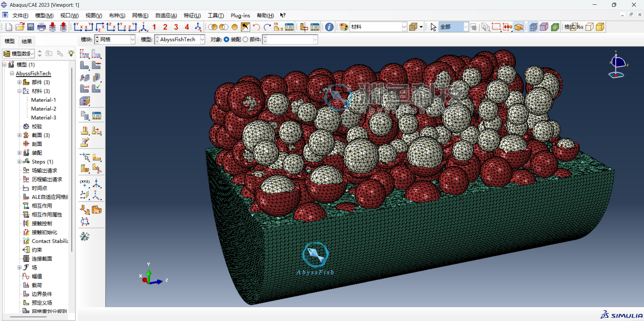Viewport: 644px width, 321px height.
Task: Open the Module dropdown showing 网格
Action: coord(115,40)
